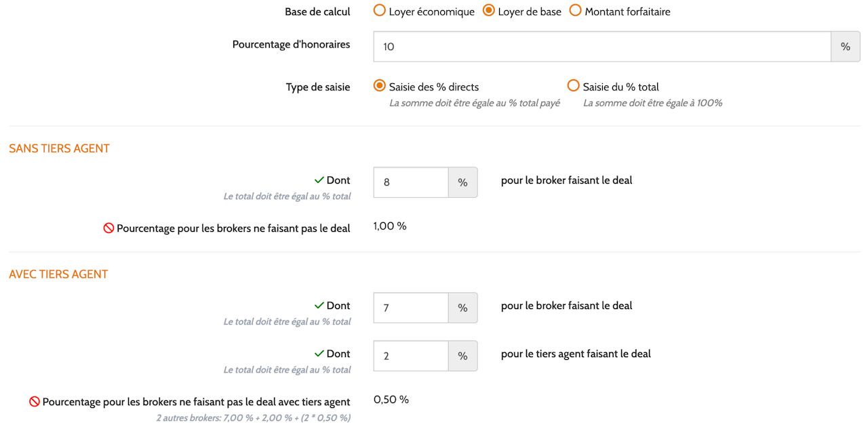
Task: Click the % suffix of honoraires field
Action: [846, 47]
